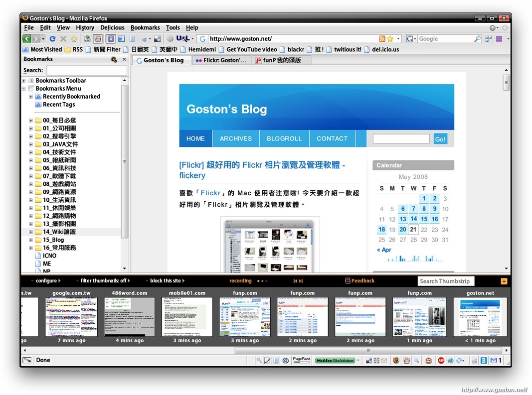Open the mobile01.com thumbnail
This screenshot has height=395, width=532.
pyautogui.click(x=187, y=317)
